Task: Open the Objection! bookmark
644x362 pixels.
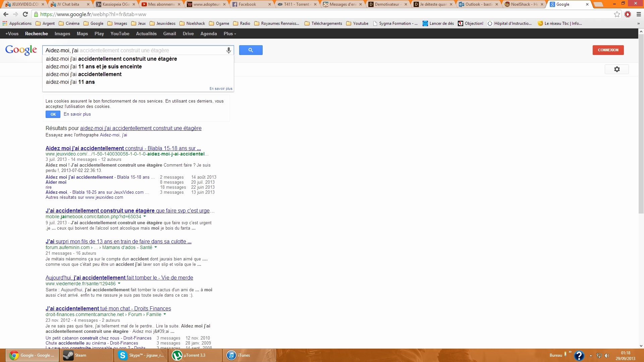Action: [x=471, y=23]
